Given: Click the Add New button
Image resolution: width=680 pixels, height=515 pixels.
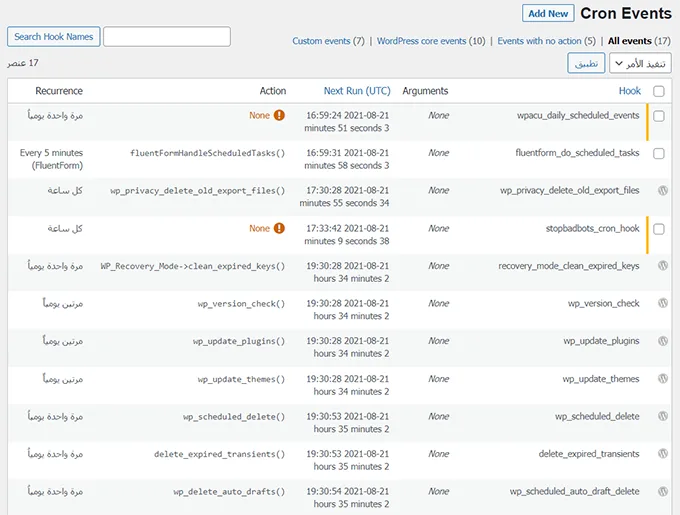Looking at the screenshot, I should point(548,13).
